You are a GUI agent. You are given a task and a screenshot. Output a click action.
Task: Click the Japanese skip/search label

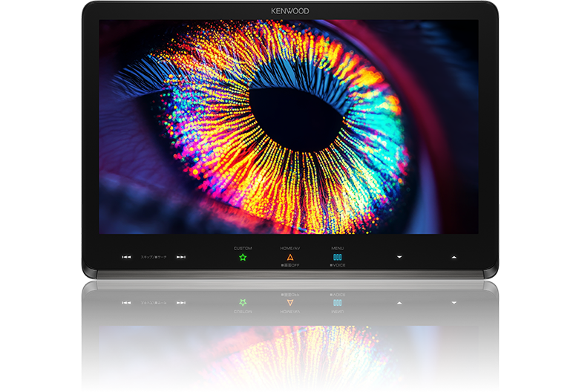pos(154,257)
